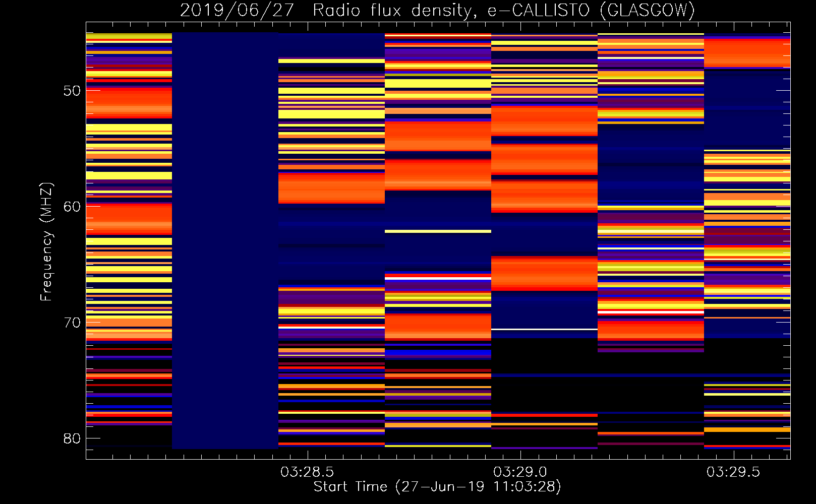
Task: Click the "Frequency (MHZ)" axis label
Action: (x=46, y=242)
